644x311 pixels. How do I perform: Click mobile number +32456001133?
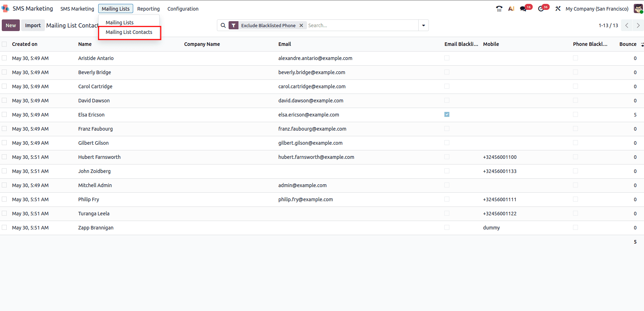coord(500,171)
